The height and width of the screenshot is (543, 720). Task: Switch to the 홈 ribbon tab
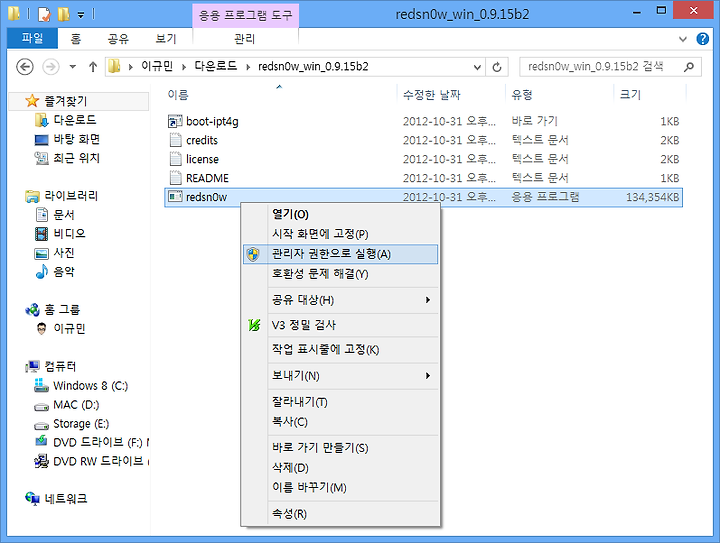tap(76, 39)
